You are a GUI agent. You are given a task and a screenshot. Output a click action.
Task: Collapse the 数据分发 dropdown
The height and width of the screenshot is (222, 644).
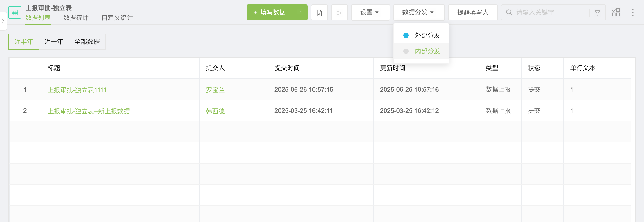click(419, 12)
